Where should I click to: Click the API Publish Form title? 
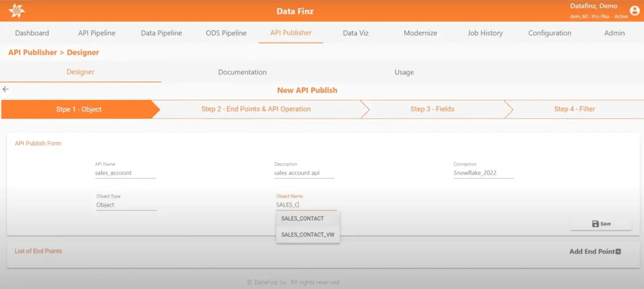pyautogui.click(x=38, y=143)
